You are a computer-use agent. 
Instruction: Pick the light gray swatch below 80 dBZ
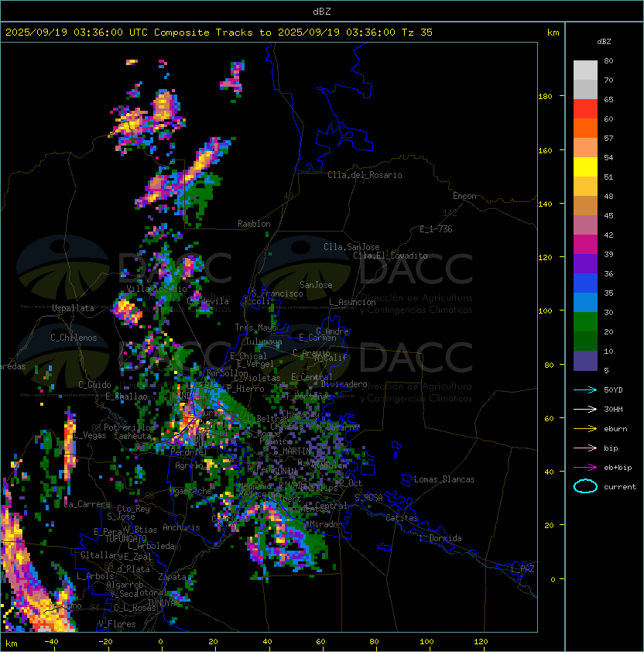[585, 70]
